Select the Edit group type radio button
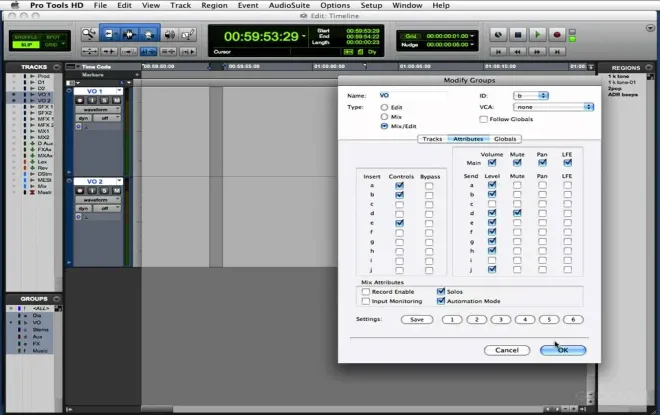660x415 pixels. click(384, 107)
